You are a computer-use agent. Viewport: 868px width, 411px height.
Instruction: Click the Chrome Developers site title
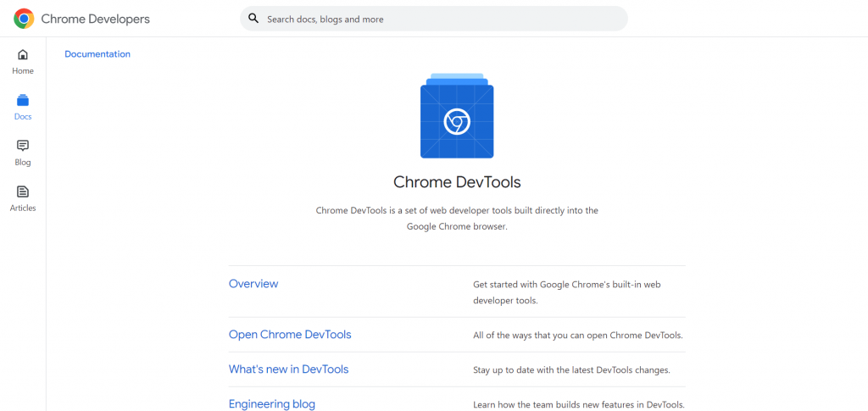click(95, 19)
